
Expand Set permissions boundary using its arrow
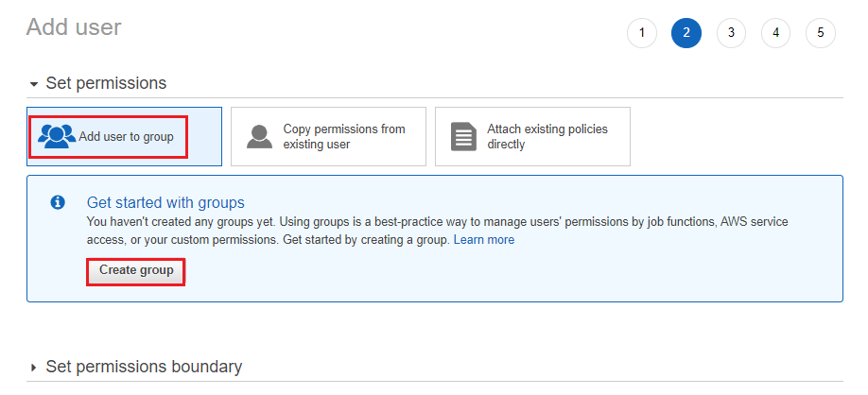tap(34, 368)
